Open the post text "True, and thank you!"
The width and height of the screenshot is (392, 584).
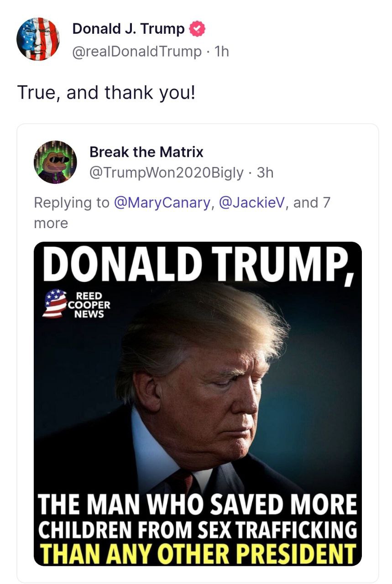click(x=106, y=93)
